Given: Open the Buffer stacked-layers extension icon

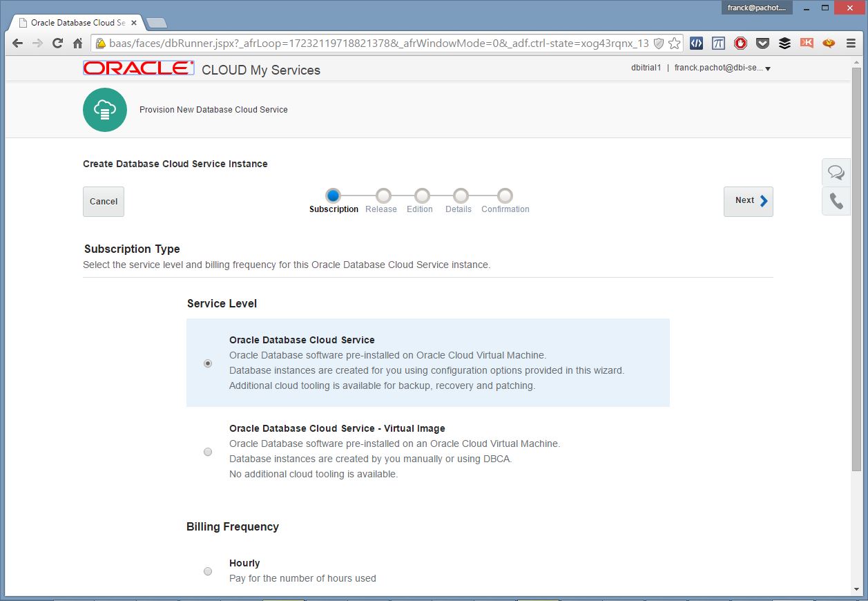Looking at the screenshot, I should 784,43.
